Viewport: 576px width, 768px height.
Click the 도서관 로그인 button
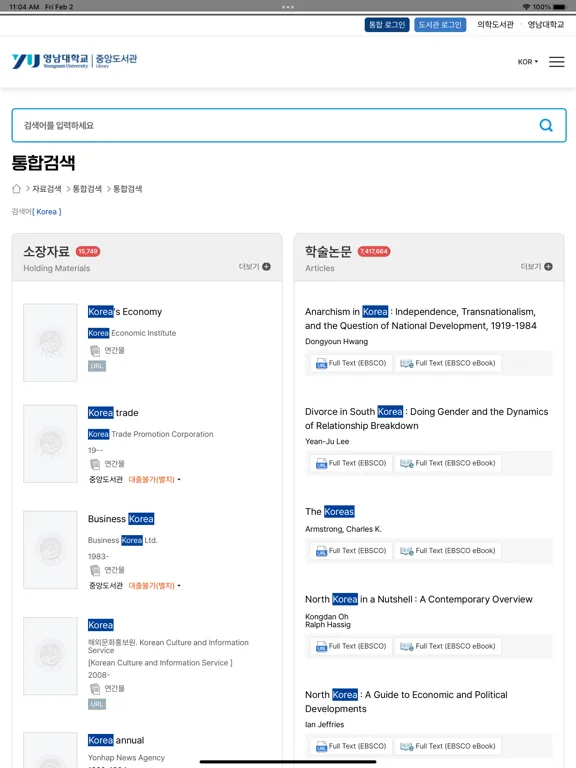pos(440,24)
